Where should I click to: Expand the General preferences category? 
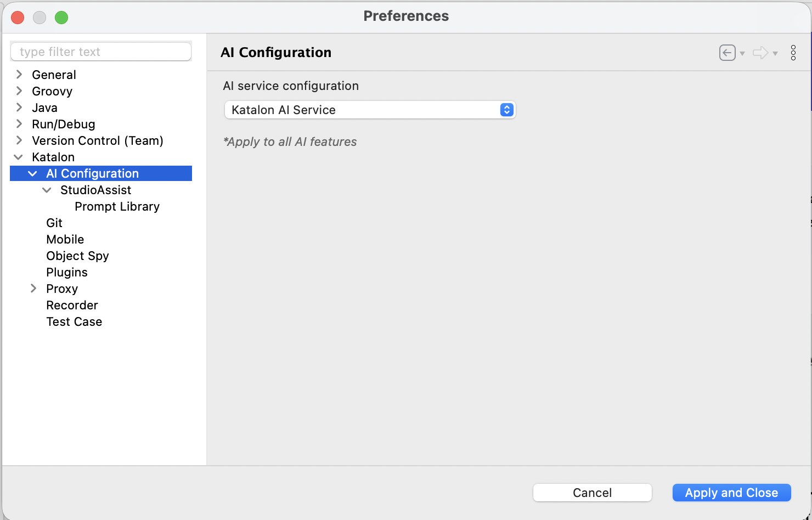tap(19, 74)
